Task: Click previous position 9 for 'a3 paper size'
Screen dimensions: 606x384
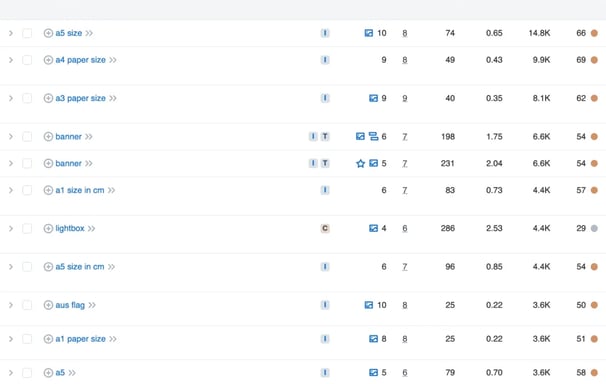Action: tap(405, 99)
